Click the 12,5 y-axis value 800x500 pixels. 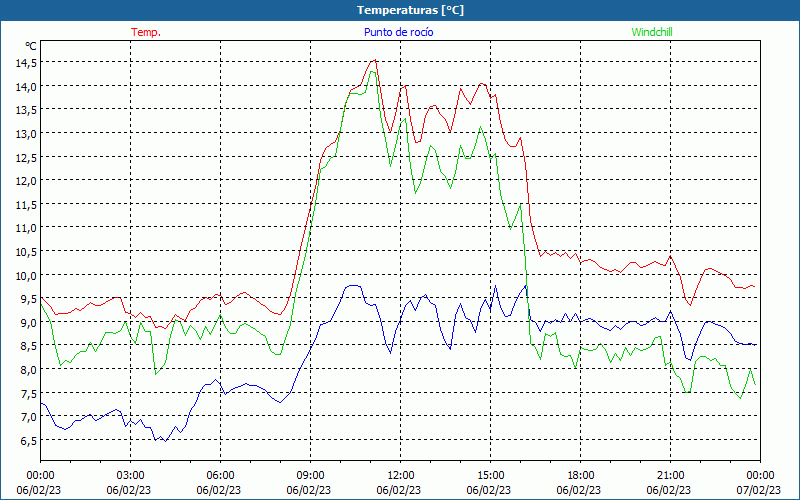click(x=26, y=157)
